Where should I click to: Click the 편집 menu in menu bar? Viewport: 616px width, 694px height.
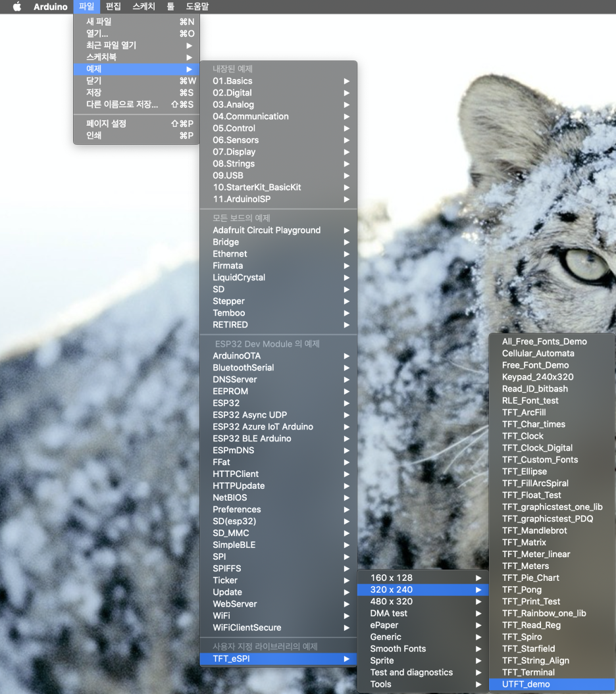113,7
